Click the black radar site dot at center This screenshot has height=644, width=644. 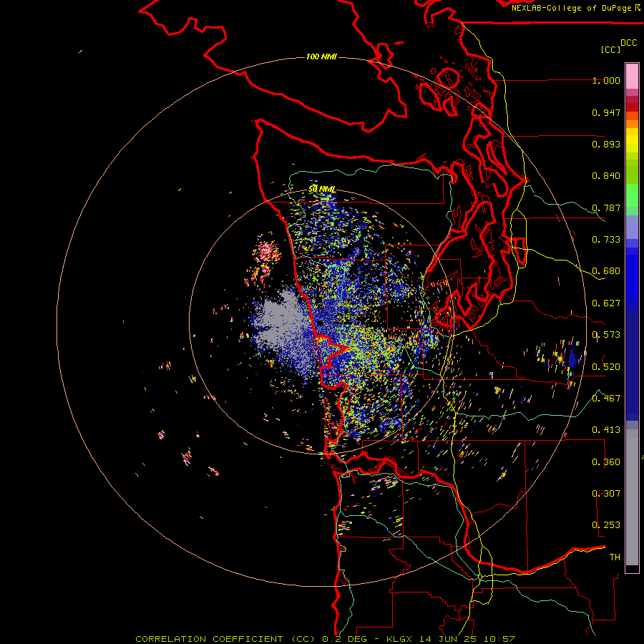click(321, 323)
